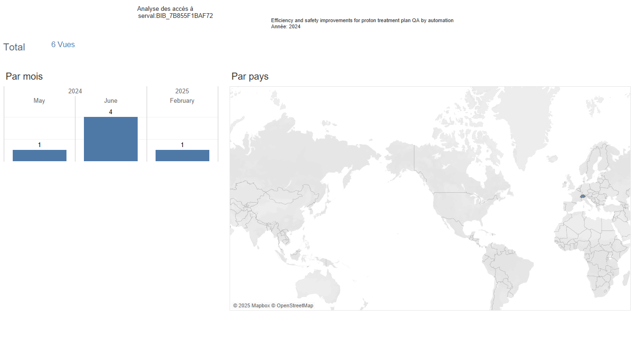
Task: Click the value label 4 above June bar
Action: coord(111,112)
